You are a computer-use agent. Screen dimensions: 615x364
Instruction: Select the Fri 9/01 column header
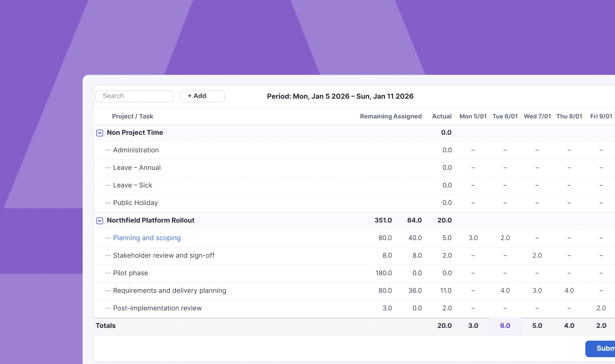pyautogui.click(x=601, y=116)
